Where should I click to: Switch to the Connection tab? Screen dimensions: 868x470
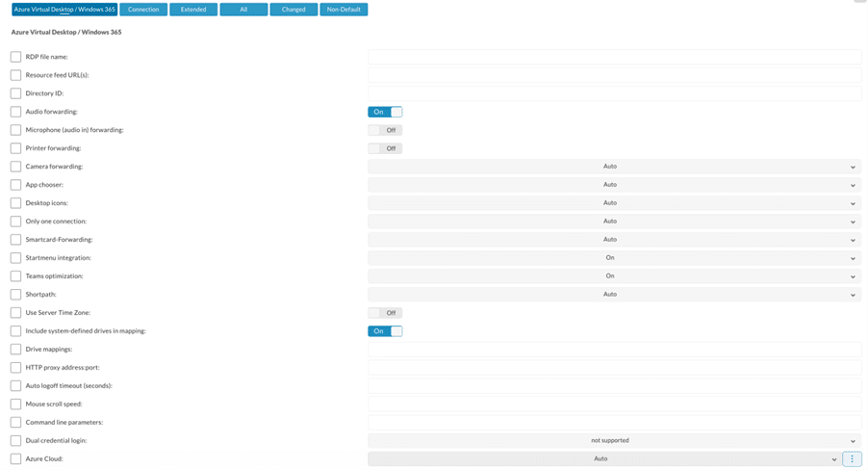(x=143, y=10)
